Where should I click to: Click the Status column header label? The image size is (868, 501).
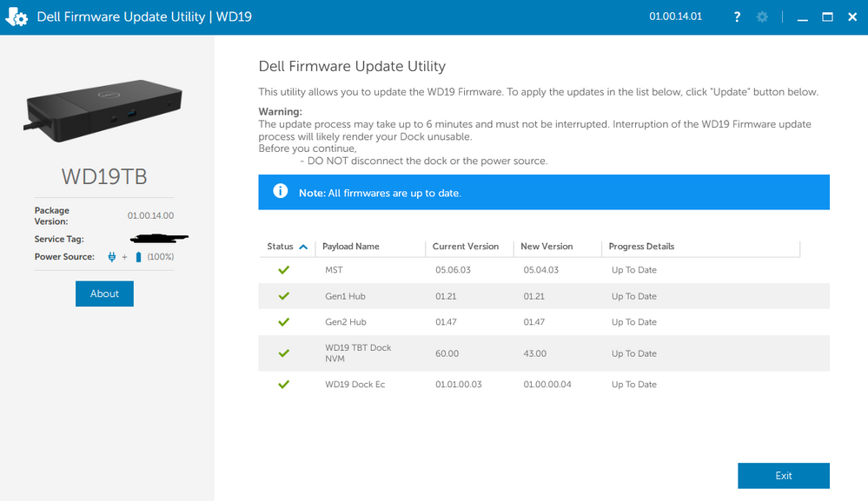[280, 246]
